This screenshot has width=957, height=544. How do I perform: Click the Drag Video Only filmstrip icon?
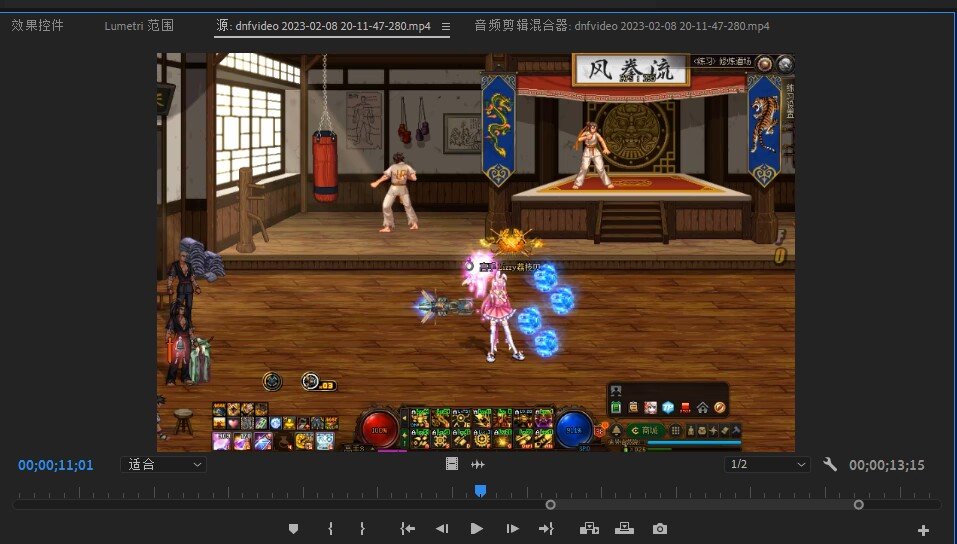(x=452, y=465)
